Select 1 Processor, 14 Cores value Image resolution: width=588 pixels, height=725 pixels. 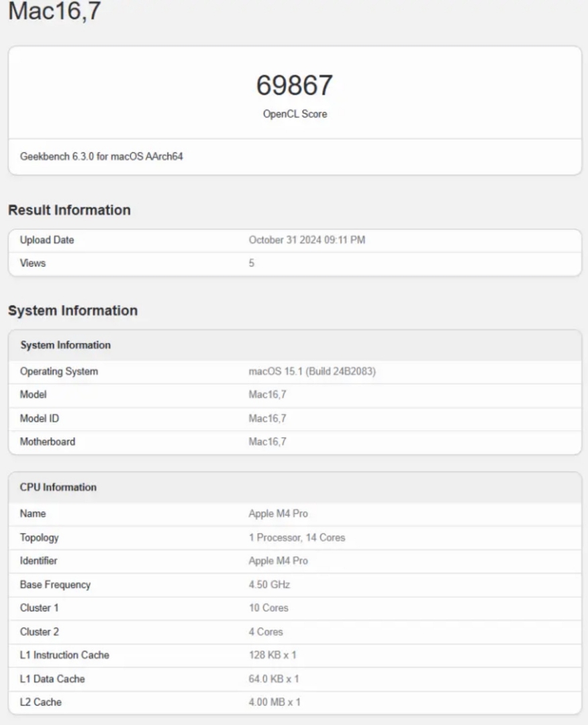pyautogui.click(x=297, y=537)
